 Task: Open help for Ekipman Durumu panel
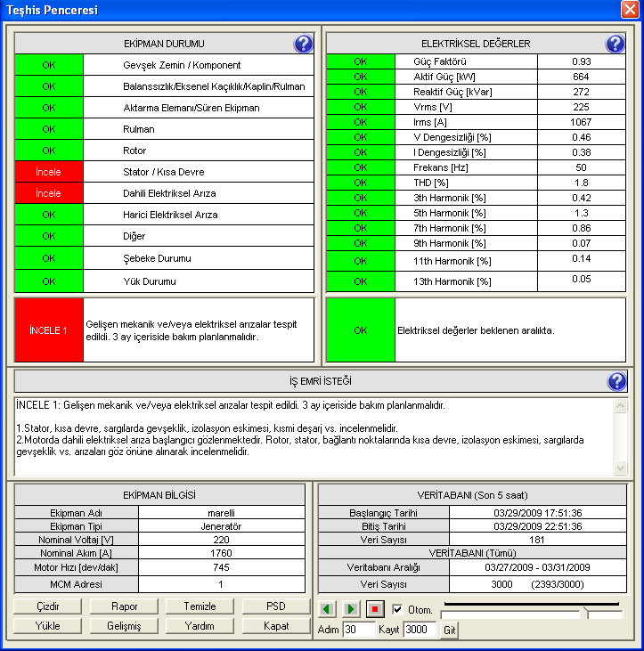[303, 44]
